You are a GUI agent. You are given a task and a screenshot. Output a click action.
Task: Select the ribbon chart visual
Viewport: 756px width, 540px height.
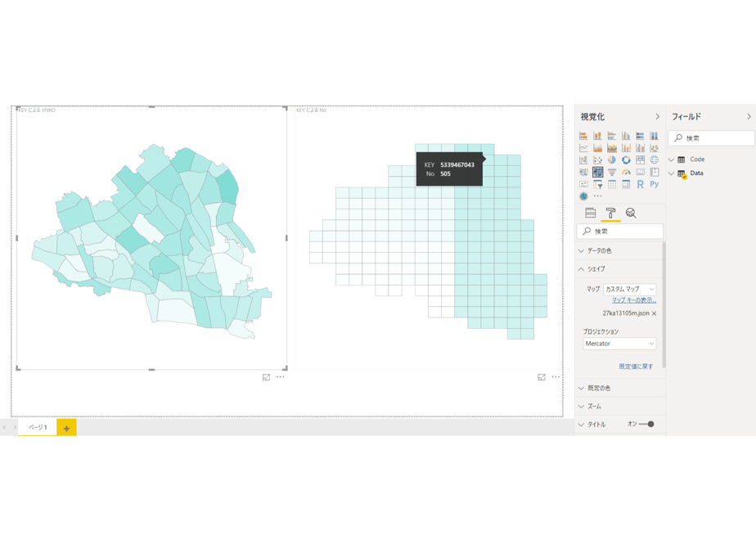click(655, 147)
